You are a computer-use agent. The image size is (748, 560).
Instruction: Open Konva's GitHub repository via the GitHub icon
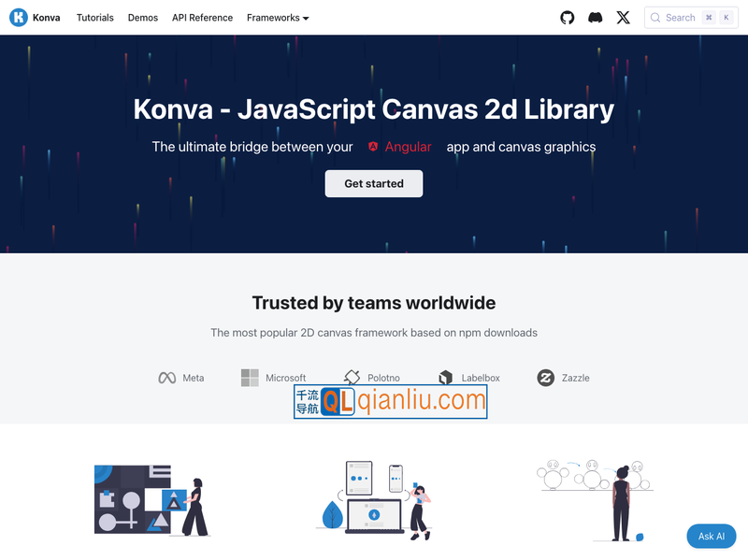tap(567, 17)
